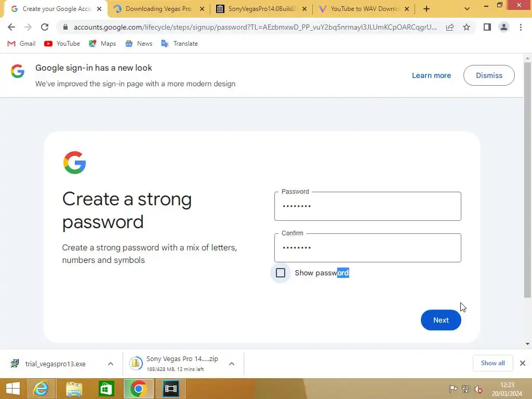Focus the Confirm password field
This screenshot has width=532, height=399.
click(367, 248)
